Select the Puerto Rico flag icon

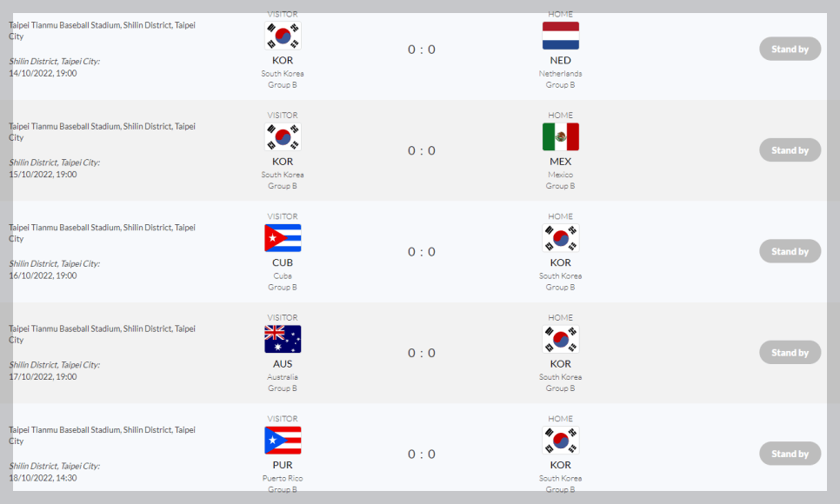[282, 440]
